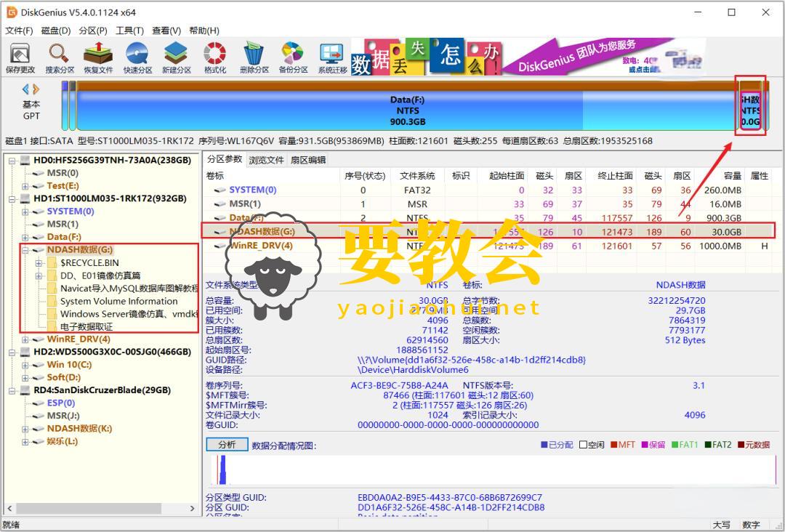This screenshot has width=785, height=532.
Task: Open the 搜索分区 magnifier tool
Action: click(60, 57)
